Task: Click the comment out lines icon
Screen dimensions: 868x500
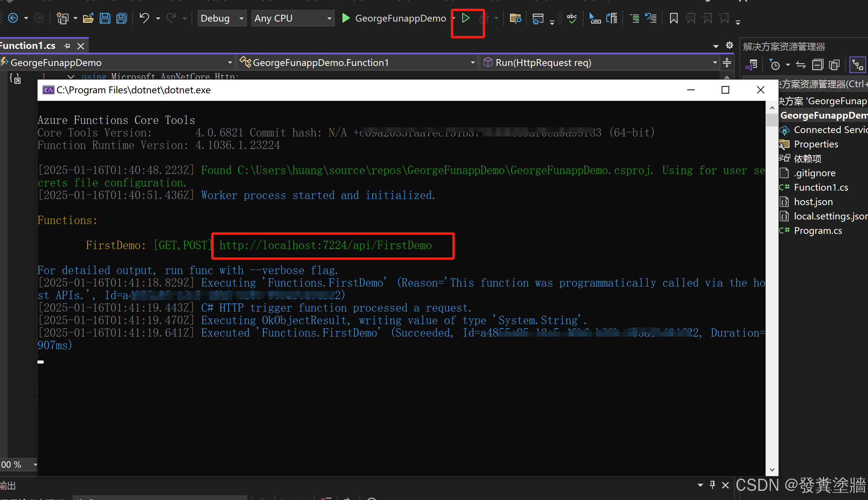Action: (x=634, y=18)
